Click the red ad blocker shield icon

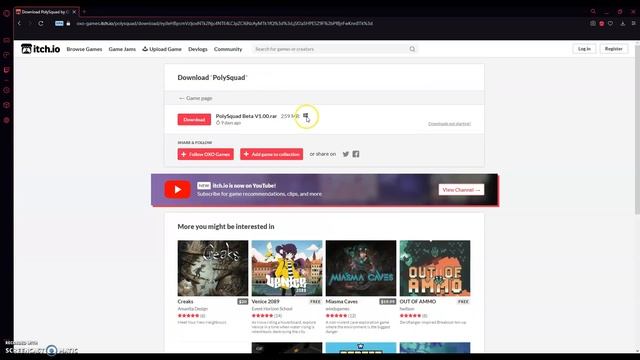tap(602, 24)
